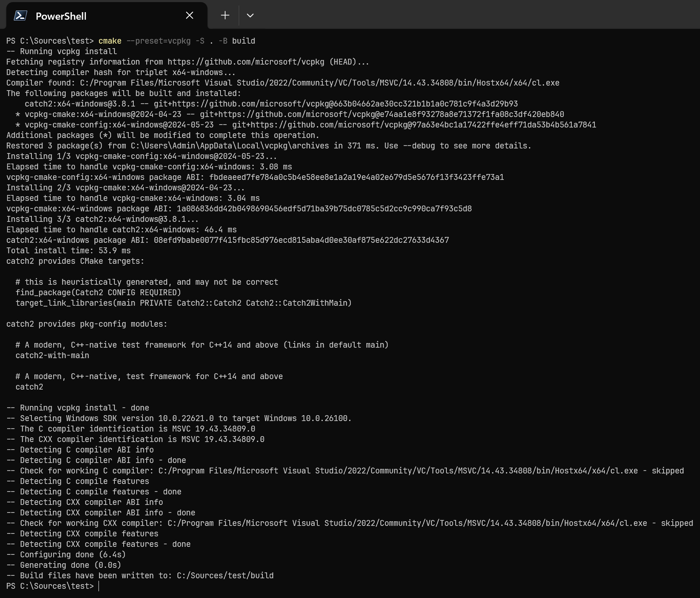Expand the new tab profile dropdown

250,16
